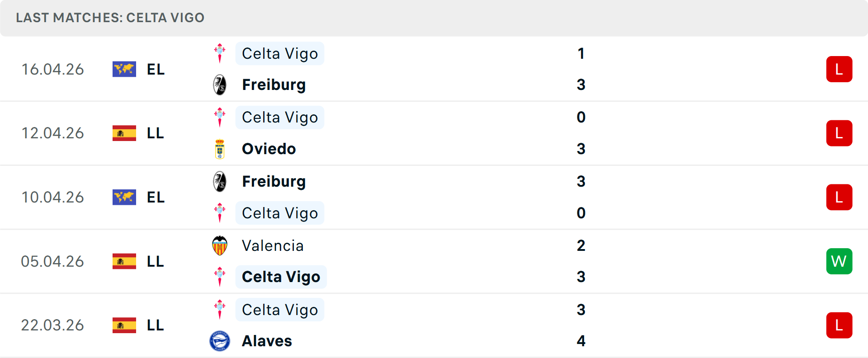This screenshot has height=358, width=868.
Task: Open the Celta Vigo link in the Oviedo match
Action: pos(279,117)
